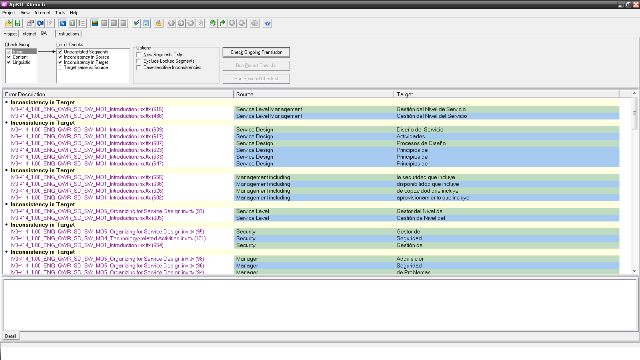The height and width of the screenshot is (360, 640).
Task: Click the Error Description column header
Action: coord(118,94)
